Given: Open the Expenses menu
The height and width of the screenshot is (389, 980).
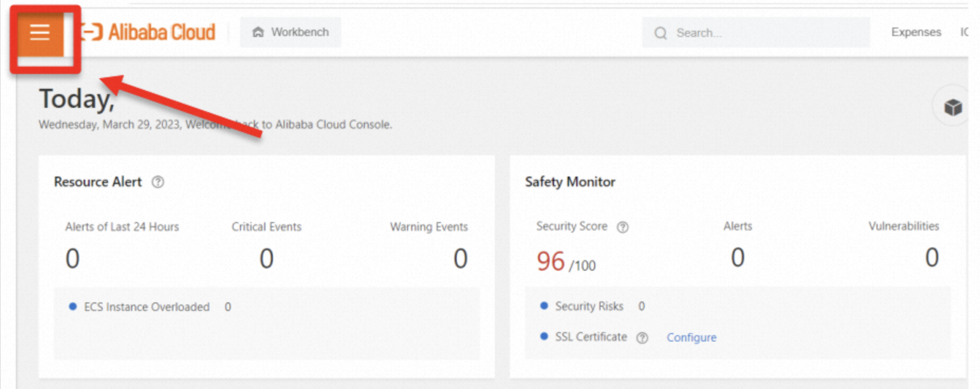Looking at the screenshot, I should tap(916, 32).
